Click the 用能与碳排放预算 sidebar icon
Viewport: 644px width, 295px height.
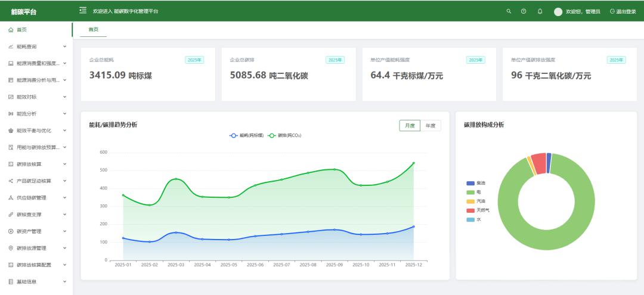coord(11,147)
